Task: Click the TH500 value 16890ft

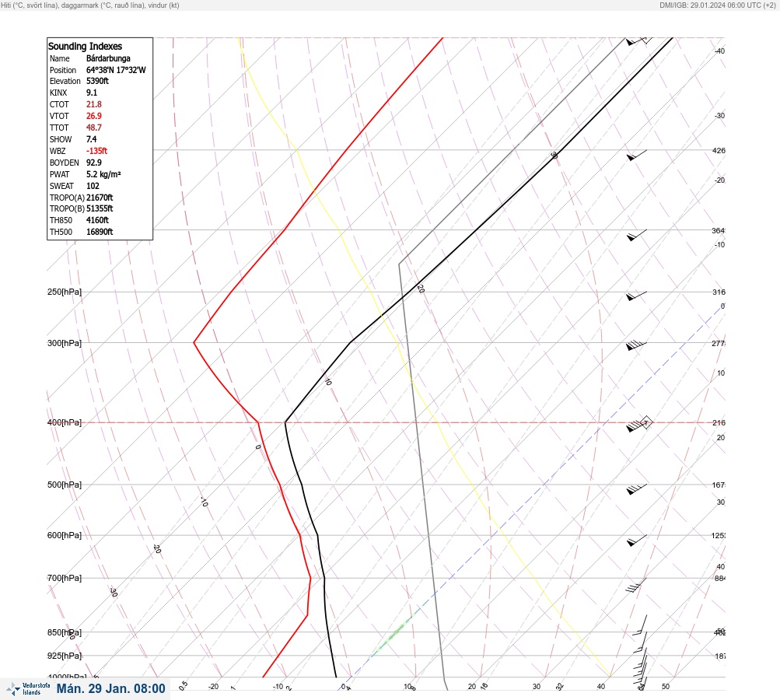Action: (100, 232)
